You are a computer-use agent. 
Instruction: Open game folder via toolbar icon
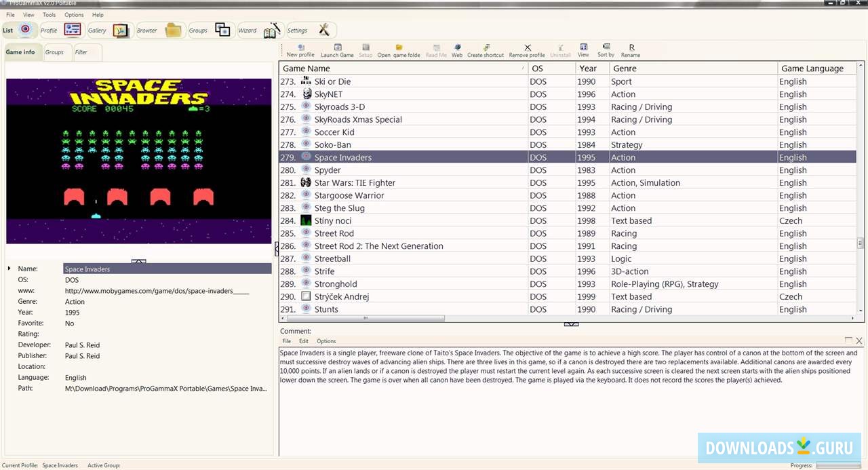pyautogui.click(x=399, y=47)
